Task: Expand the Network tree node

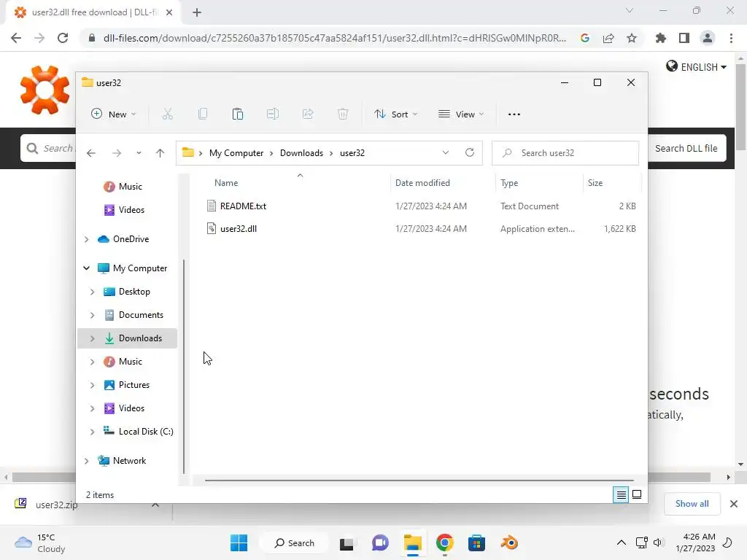Action: [x=86, y=461]
